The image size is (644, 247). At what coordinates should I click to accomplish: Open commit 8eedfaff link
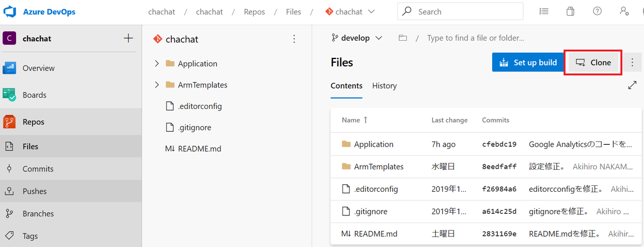pos(499,167)
